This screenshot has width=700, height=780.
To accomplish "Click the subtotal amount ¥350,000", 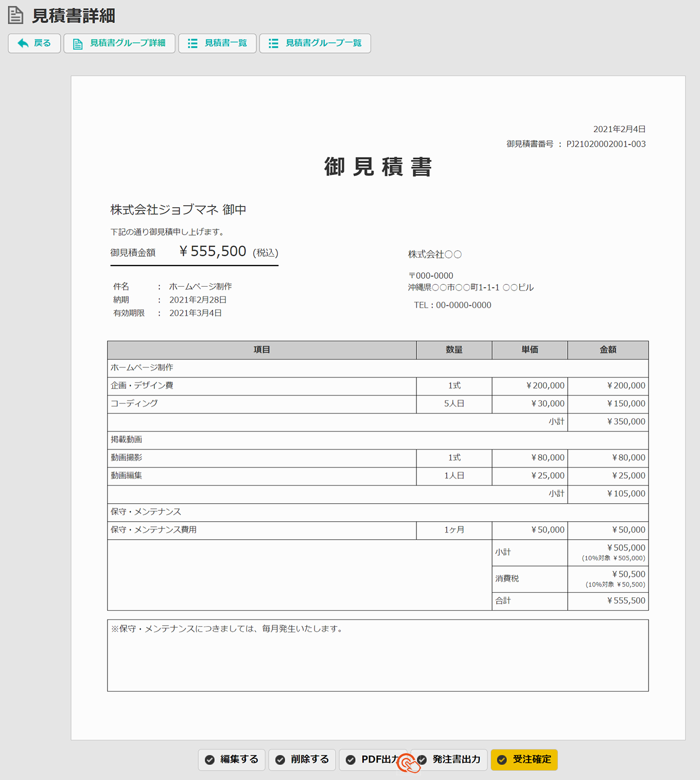I will 626,421.
